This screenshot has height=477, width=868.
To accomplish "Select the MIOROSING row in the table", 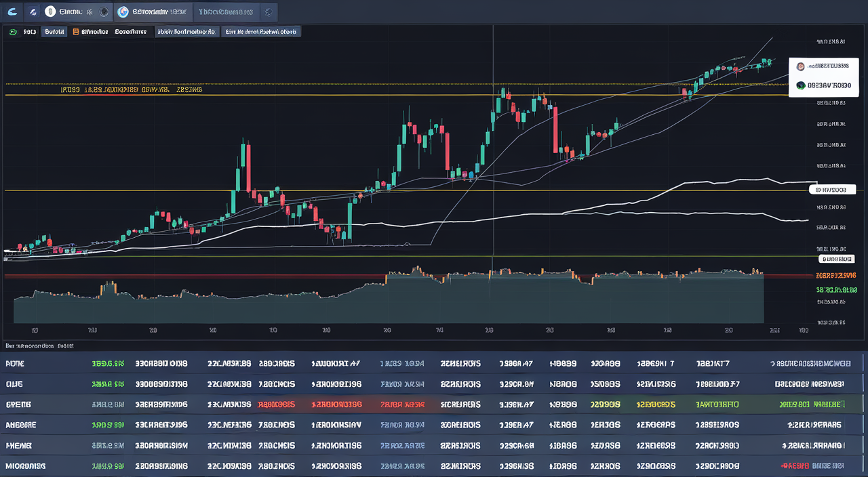I will [434, 466].
